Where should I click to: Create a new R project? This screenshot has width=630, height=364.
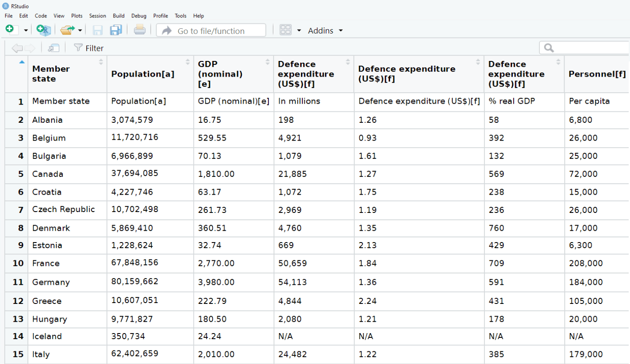[43, 30]
